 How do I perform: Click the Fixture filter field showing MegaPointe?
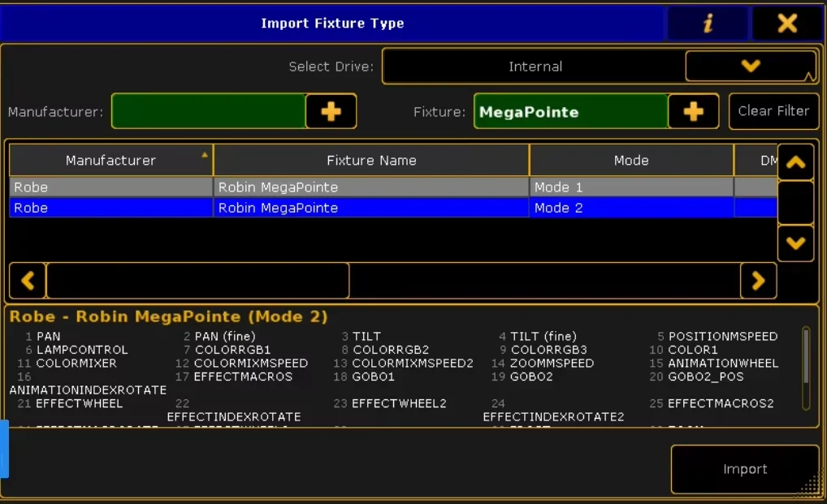click(x=570, y=112)
